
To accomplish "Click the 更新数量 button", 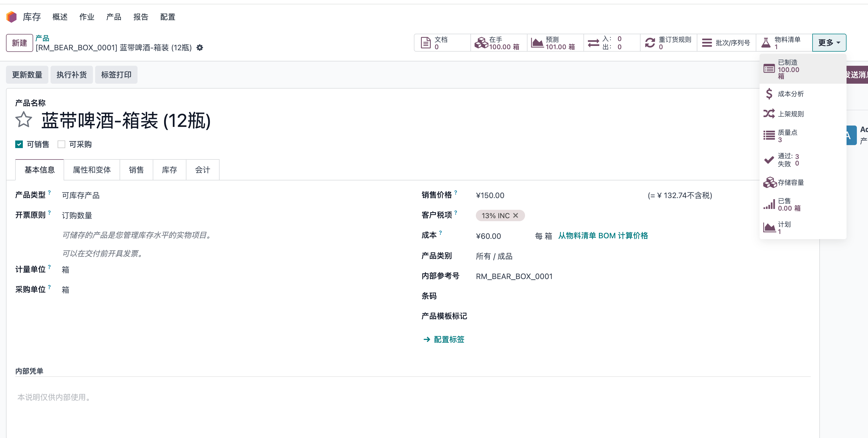I will pyautogui.click(x=27, y=74).
